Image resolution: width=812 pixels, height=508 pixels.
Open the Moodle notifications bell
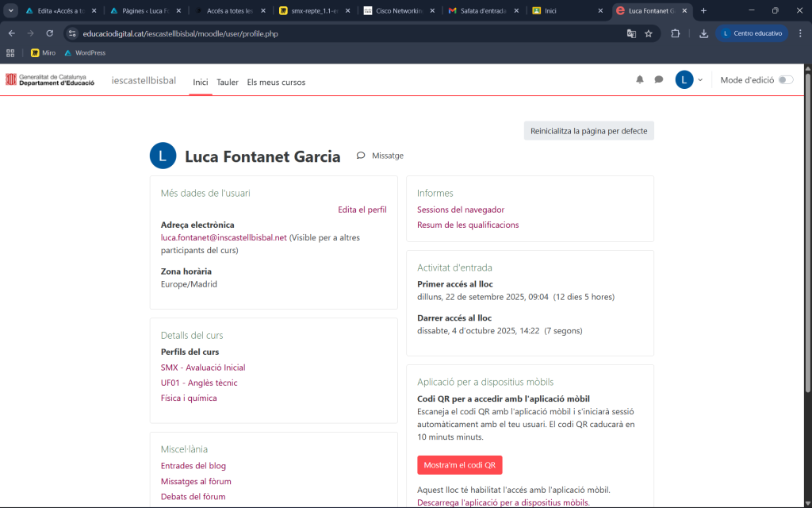pos(640,80)
